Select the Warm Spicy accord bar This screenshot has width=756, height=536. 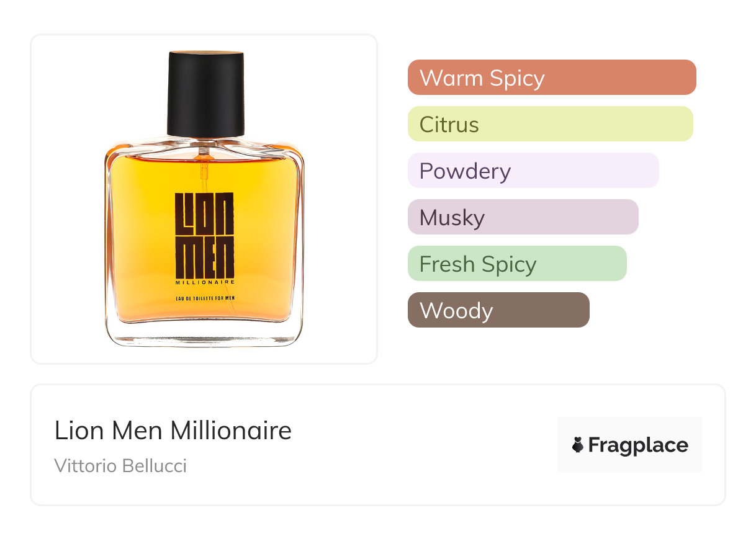click(x=552, y=78)
